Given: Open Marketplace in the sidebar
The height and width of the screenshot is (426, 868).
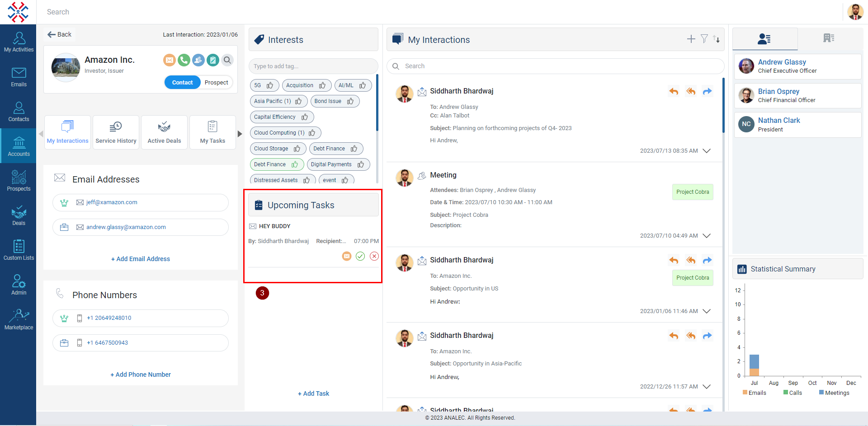Looking at the screenshot, I should 19,320.
